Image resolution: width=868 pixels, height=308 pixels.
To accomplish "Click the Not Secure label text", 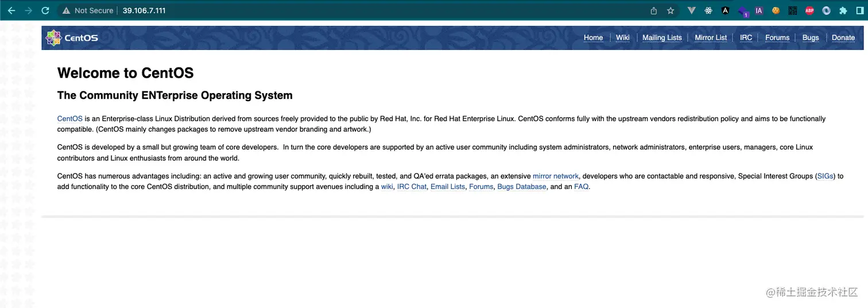I will point(94,10).
